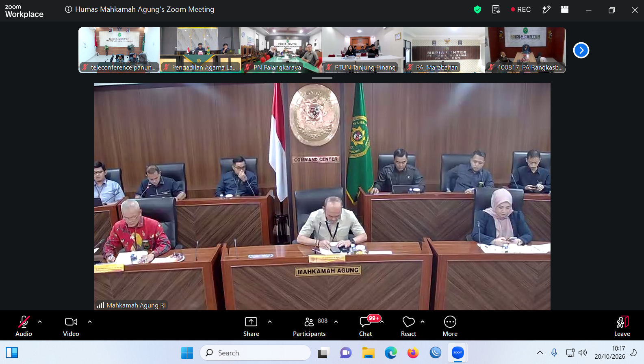Select the teleconference panun... video thumbnail
The width and height of the screenshot is (644, 364).
(119, 50)
